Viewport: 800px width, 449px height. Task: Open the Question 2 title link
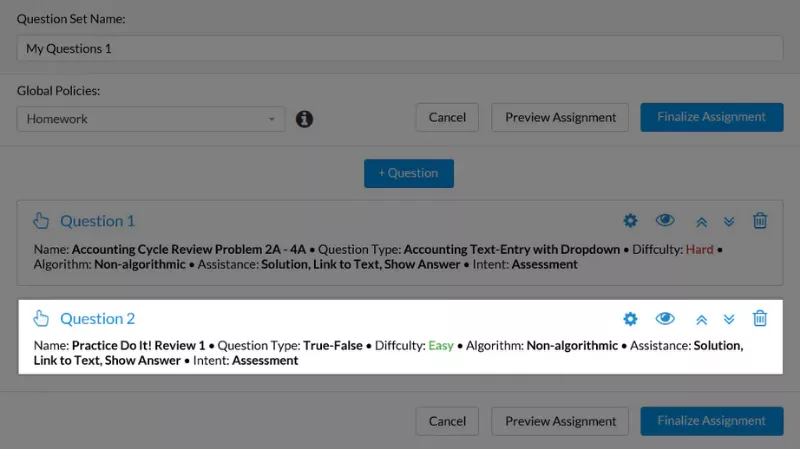97,319
